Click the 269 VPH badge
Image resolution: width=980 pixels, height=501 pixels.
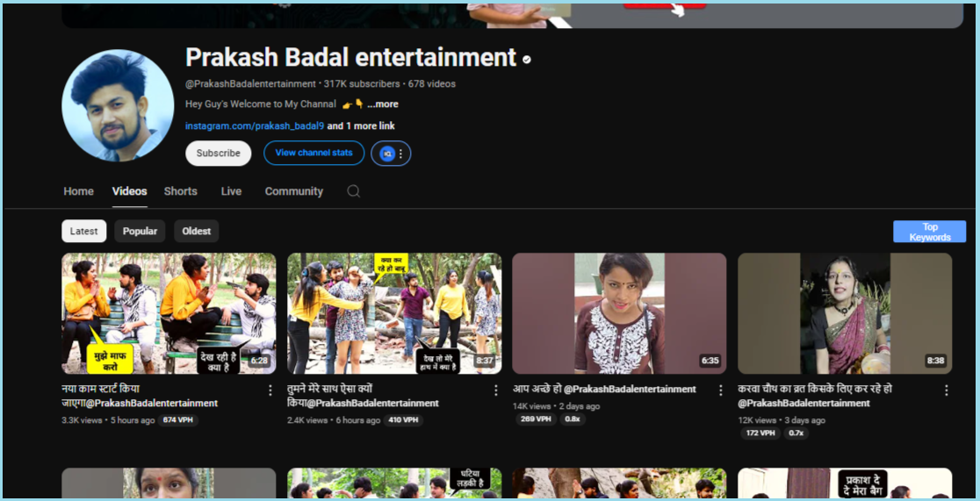pos(536,419)
